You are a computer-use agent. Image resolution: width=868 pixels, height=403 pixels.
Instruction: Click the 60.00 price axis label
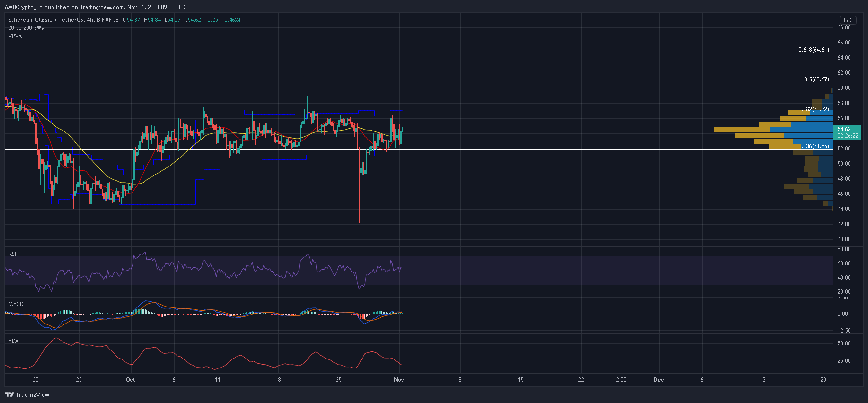(x=844, y=88)
